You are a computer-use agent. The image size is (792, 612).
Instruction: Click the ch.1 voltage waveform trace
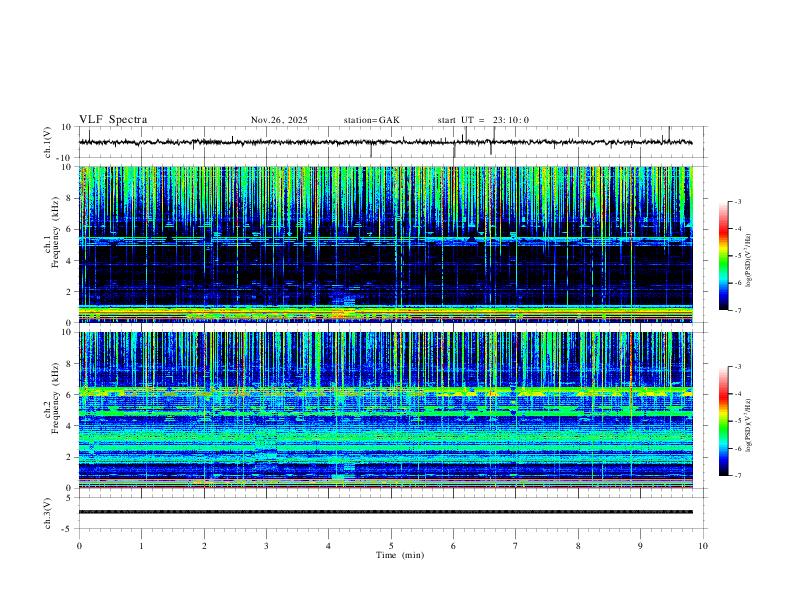tap(385, 142)
